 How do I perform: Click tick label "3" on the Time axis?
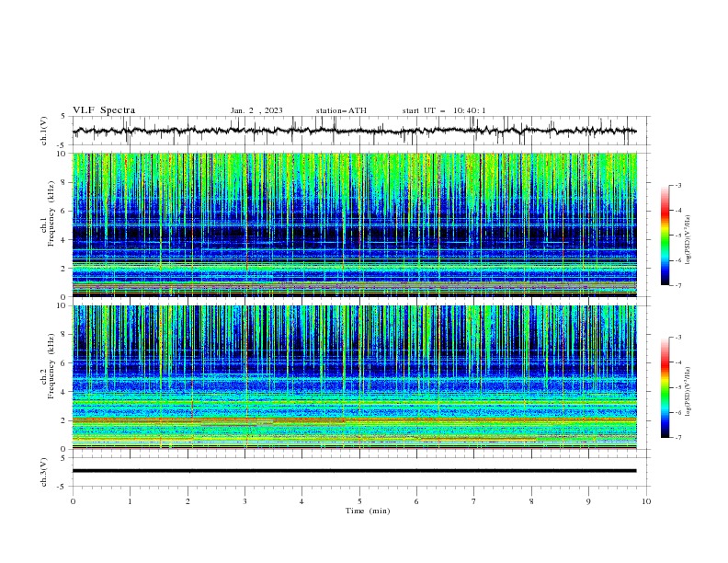[x=245, y=501]
